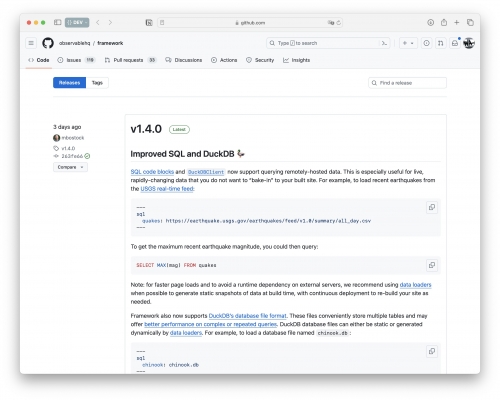Open the 263fe66 commit link
The height and width of the screenshot is (400, 500).
click(72, 156)
